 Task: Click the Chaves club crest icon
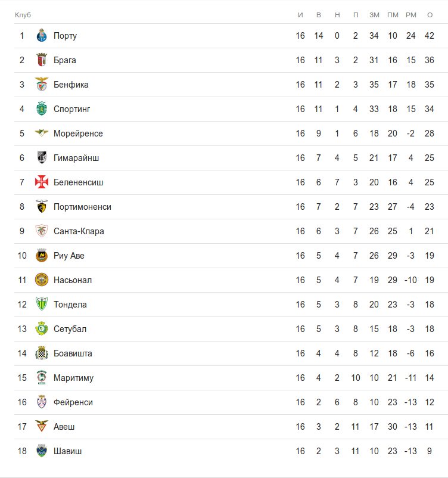pos(42,451)
